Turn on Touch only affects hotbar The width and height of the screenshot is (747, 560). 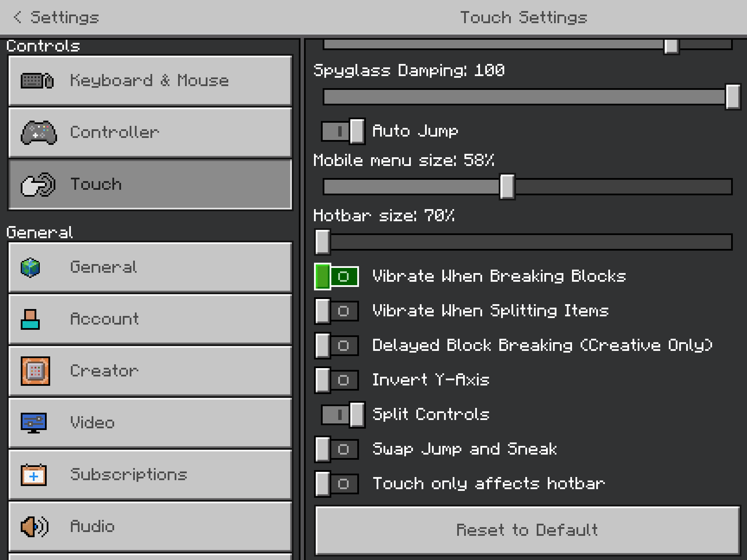(x=336, y=484)
